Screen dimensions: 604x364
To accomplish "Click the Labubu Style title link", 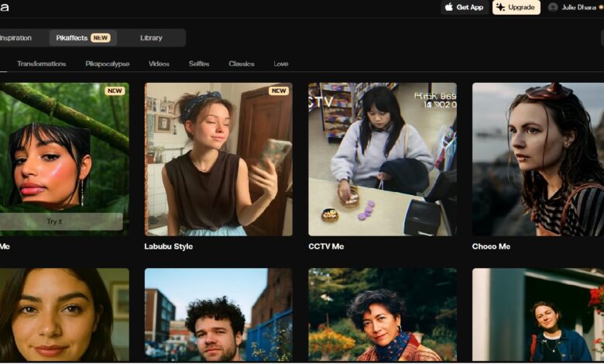I will 168,246.
